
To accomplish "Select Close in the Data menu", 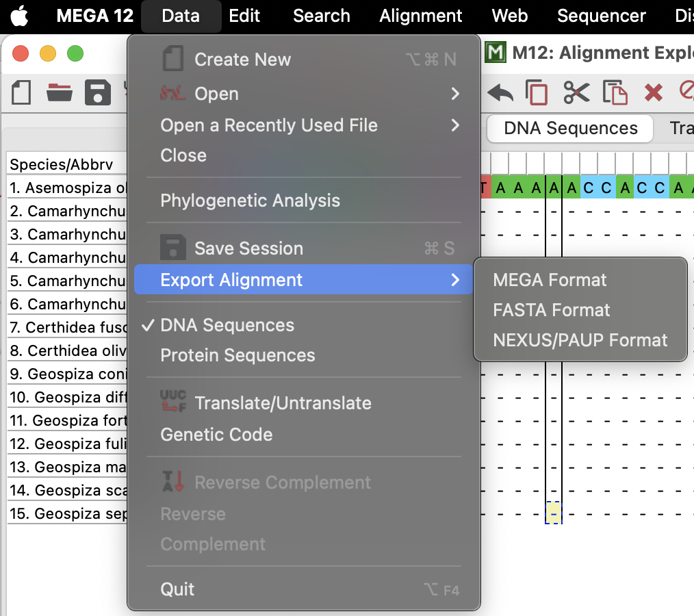I will [183, 155].
